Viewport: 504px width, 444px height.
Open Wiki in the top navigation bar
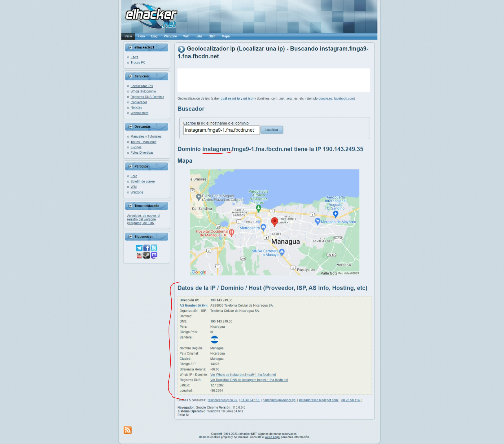[x=186, y=36]
